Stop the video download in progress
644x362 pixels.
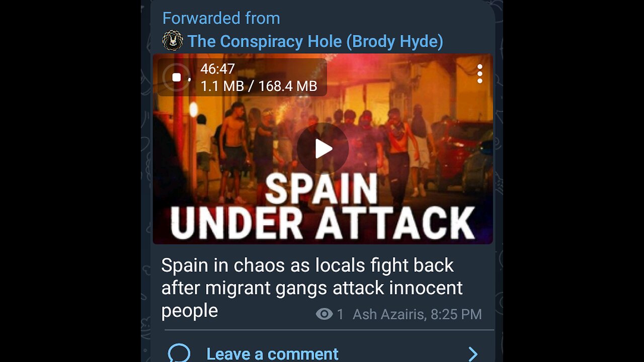(x=177, y=77)
